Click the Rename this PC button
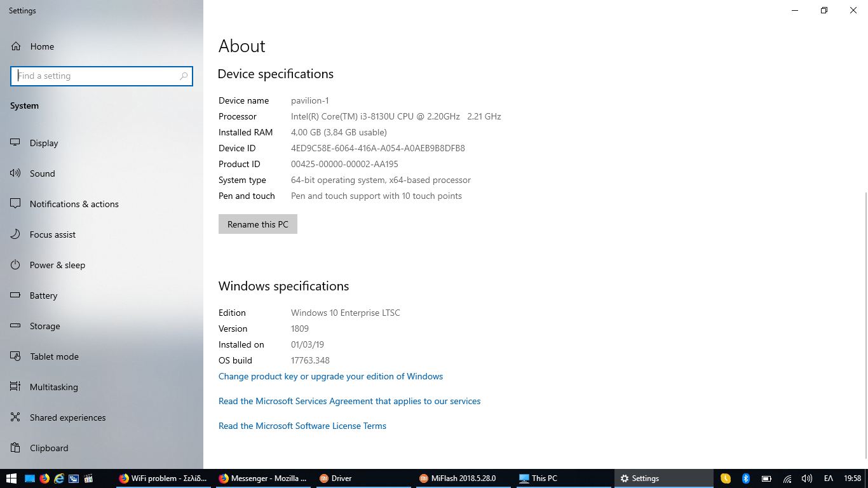Image resolution: width=868 pixels, height=488 pixels. point(258,224)
